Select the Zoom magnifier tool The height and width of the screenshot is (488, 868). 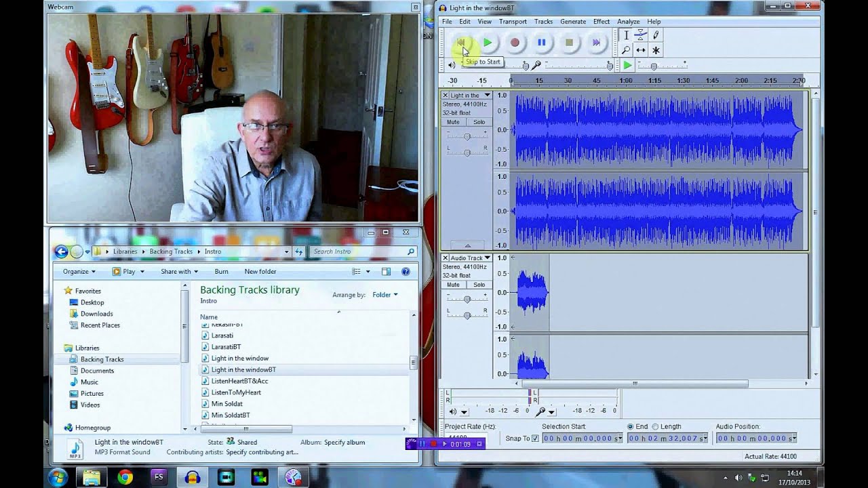[626, 50]
